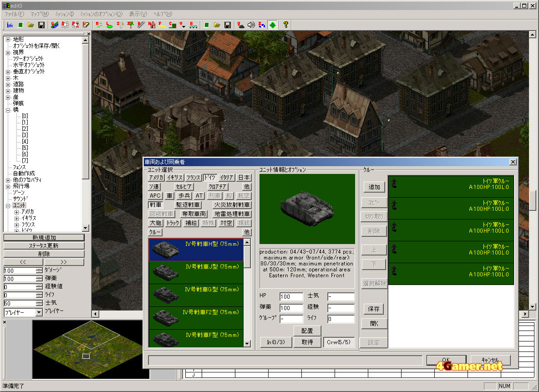Toggle the 歩兵 unit type filter
Image resolution: width=539 pixels, height=392 pixels.
click(184, 196)
